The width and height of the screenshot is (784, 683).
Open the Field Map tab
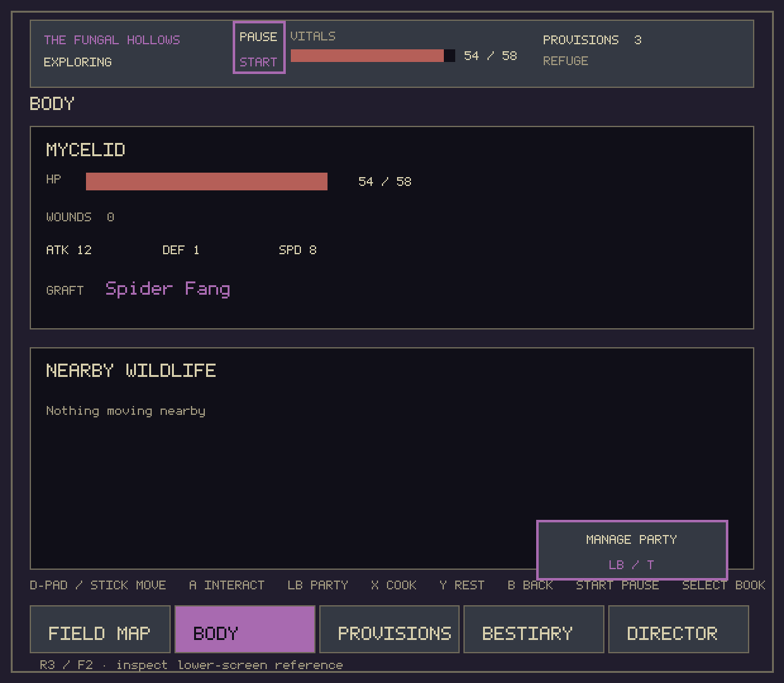point(100,629)
